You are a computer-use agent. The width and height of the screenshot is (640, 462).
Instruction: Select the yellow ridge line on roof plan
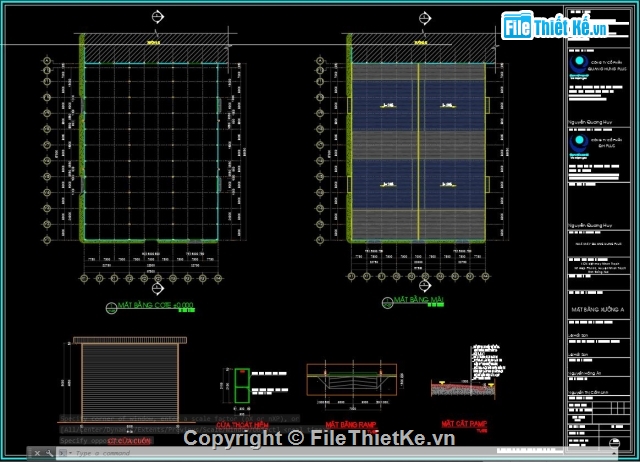pyautogui.click(x=418, y=151)
